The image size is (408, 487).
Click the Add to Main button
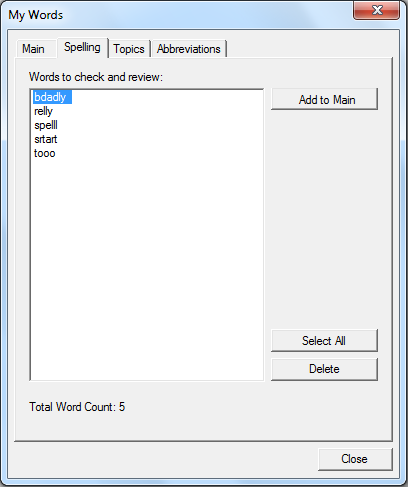coord(324,99)
